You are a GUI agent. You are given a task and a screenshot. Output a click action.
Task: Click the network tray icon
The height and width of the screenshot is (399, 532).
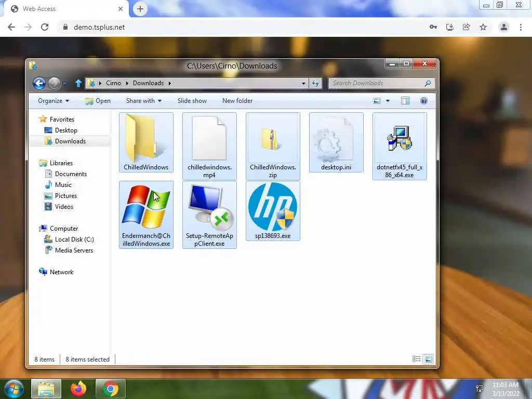click(480, 389)
